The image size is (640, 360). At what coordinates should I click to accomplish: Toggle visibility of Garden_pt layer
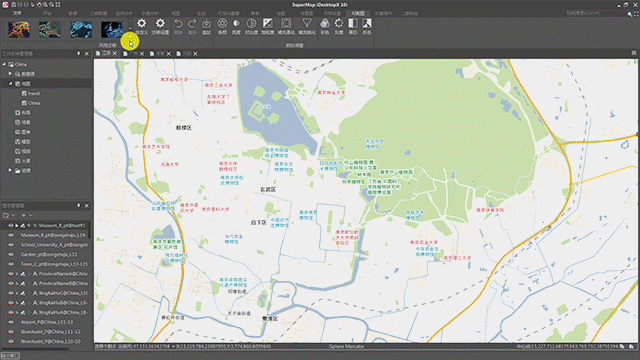point(11,254)
